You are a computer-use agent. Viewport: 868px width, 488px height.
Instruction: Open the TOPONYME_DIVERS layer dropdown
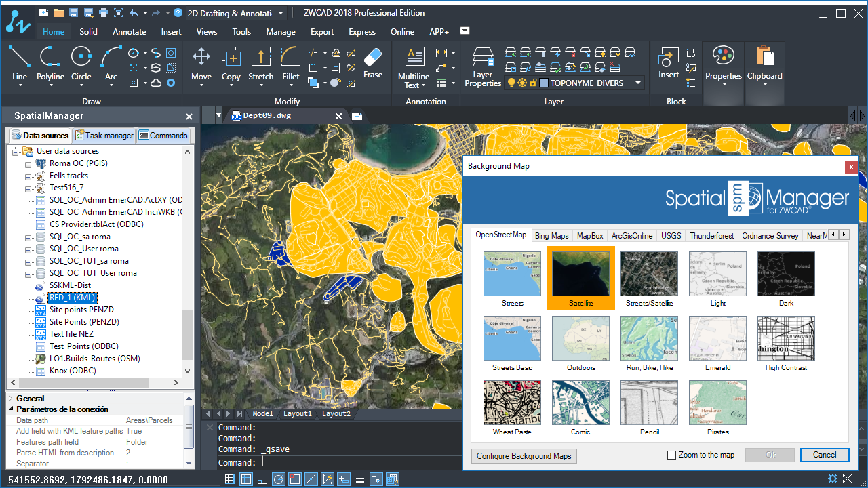[x=638, y=83]
